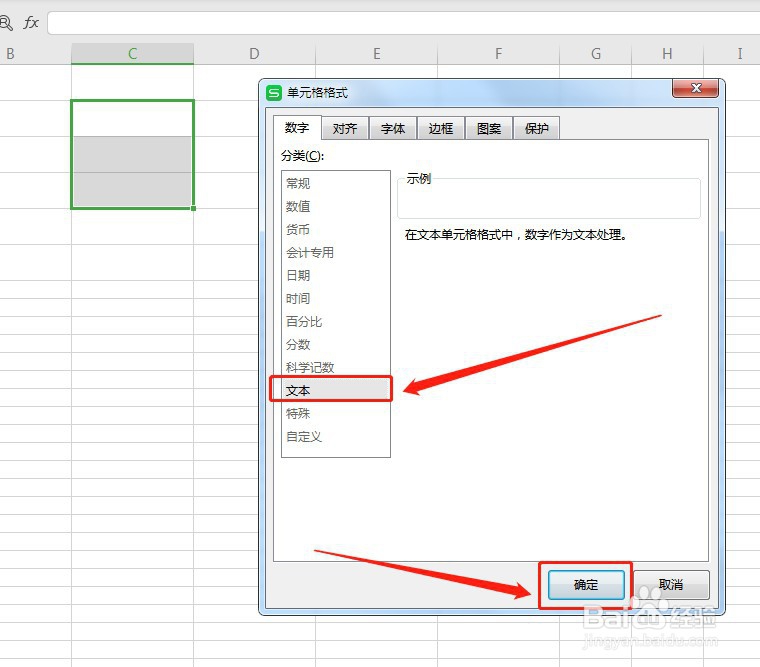This screenshot has height=667, width=760.
Task: Choose the 会计专用 category
Action: pos(336,253)
